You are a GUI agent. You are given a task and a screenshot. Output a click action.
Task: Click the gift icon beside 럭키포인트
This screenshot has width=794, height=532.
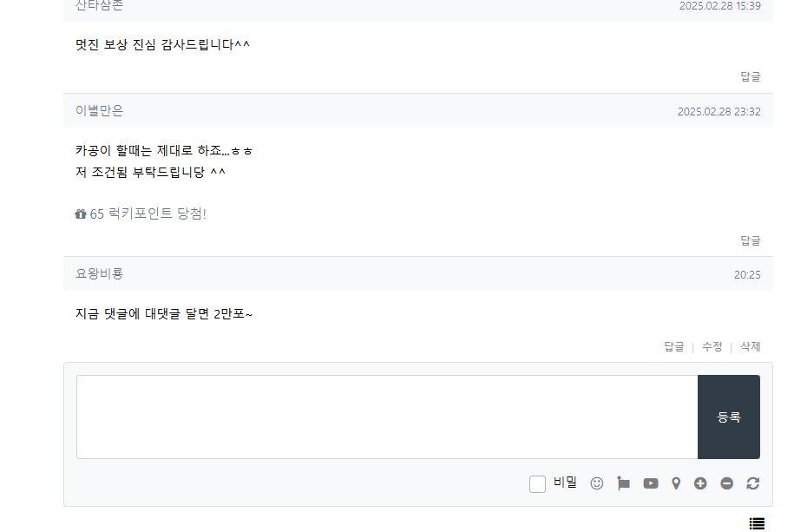point(81,214)
